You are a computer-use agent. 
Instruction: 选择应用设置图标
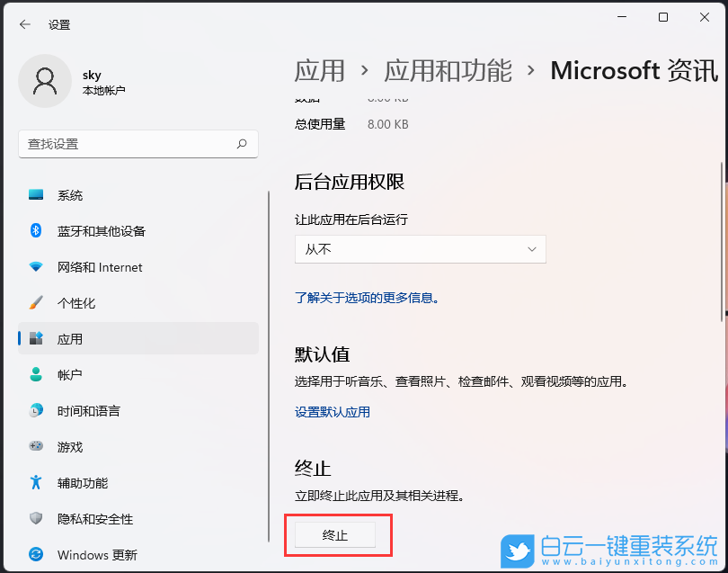[x=36, y=338]
